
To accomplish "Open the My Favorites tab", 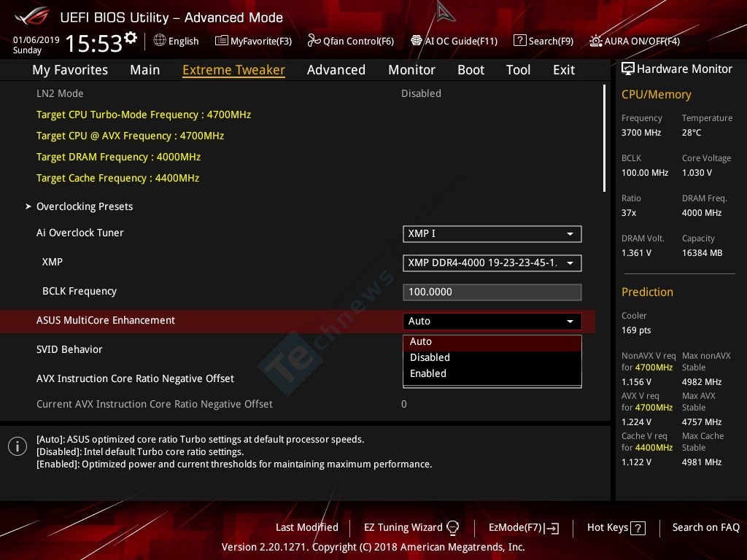I will 70,70.
